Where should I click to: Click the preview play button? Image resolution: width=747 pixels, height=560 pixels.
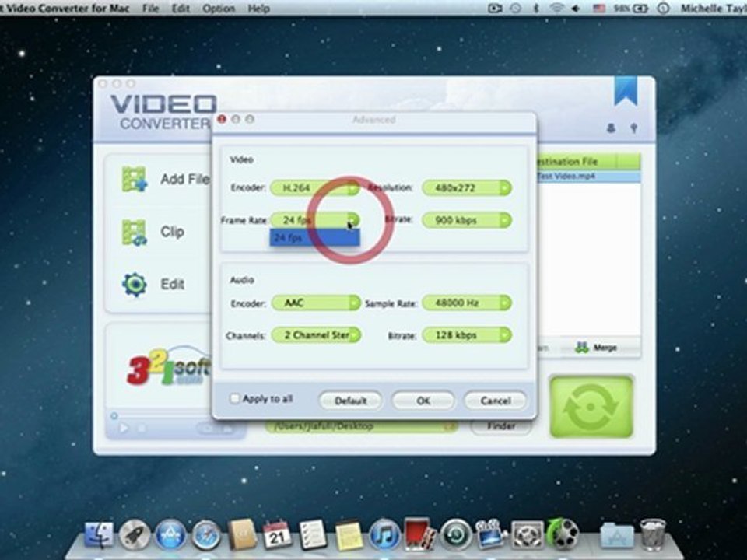[x=124, y=428]
